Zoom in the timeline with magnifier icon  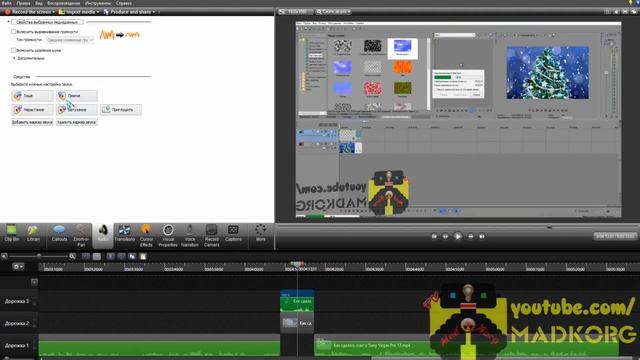tap(72, 256)
